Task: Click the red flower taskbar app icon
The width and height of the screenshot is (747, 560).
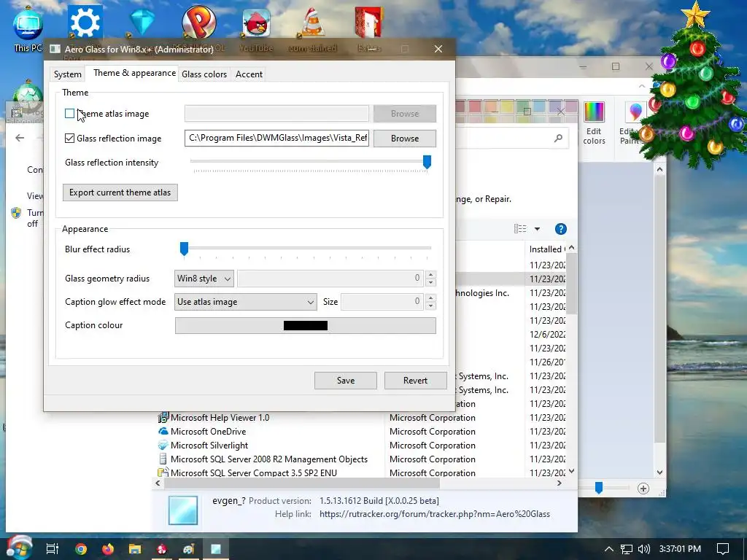Action: (x=162, y=549)
